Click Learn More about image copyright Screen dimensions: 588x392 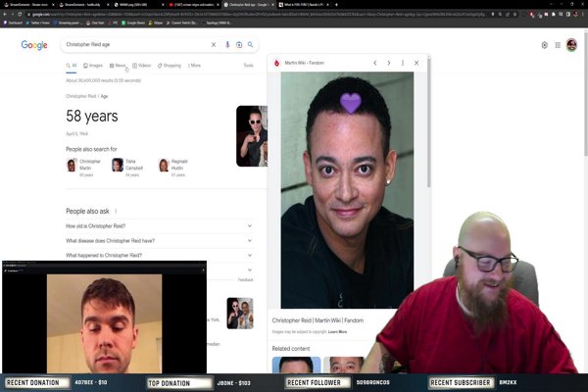[337, 332]
